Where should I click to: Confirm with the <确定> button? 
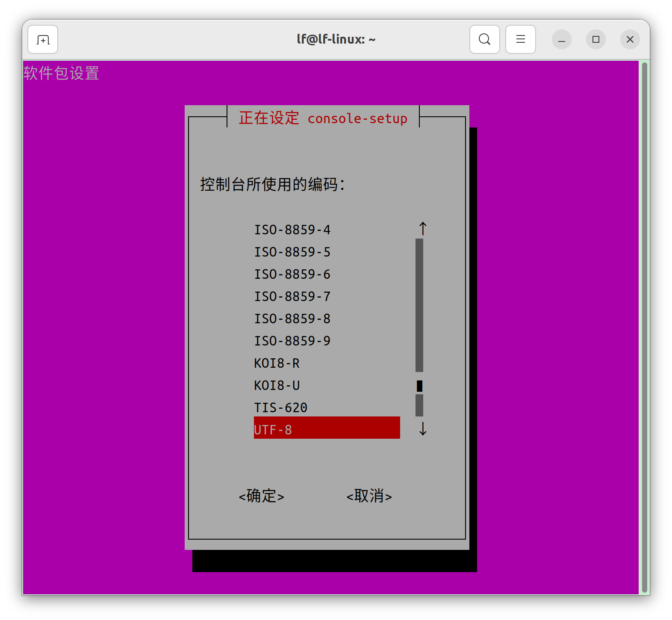click(x=262, y=496)
